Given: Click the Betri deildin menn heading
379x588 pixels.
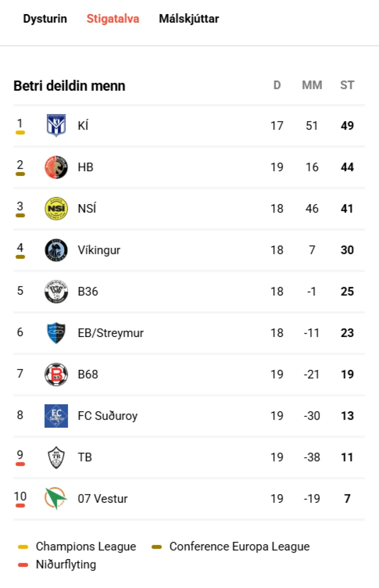Looking at the screenshot, I should coord(69,86).
